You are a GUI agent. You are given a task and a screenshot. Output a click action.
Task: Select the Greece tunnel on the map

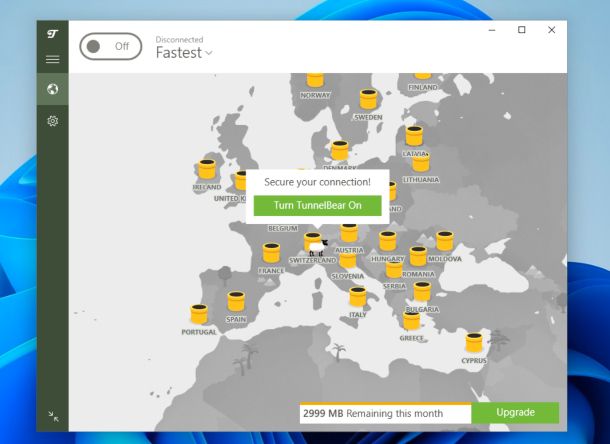tap(411, 321)
